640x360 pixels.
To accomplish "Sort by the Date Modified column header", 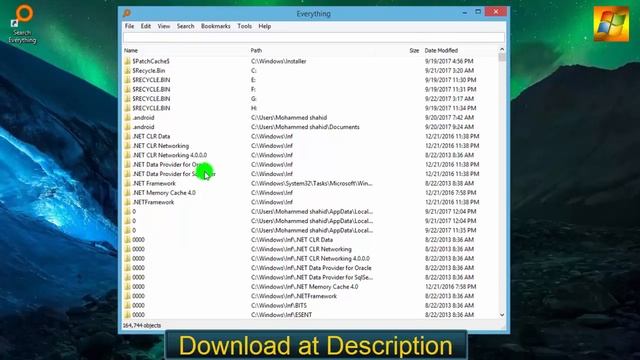I will [x=441, y=51].
